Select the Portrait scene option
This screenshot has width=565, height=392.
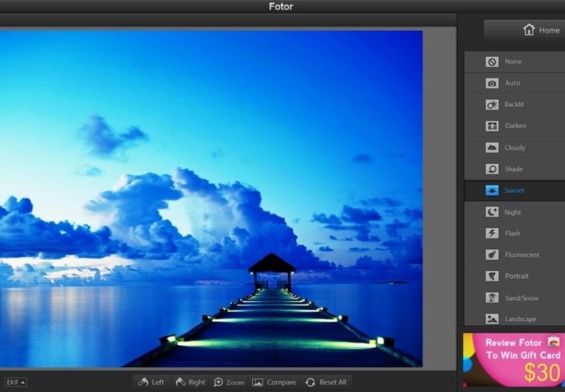point(515,276)
